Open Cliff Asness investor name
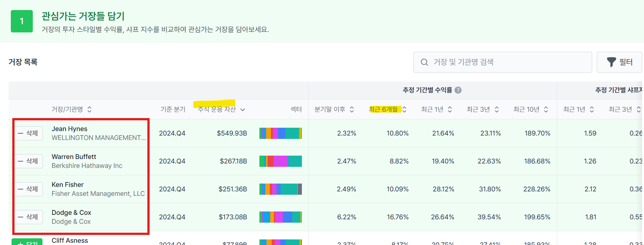The width and height of the screenshot is (644, 245). coord(70,241)
